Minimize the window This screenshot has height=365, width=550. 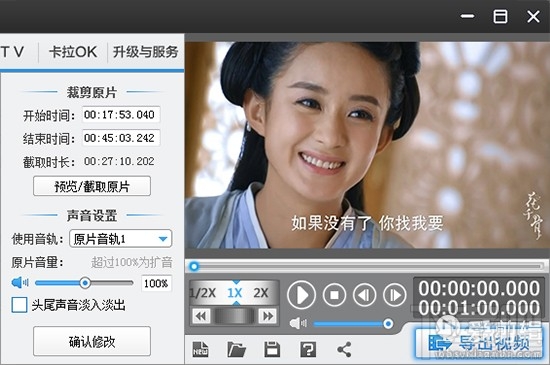coord(467,16)
